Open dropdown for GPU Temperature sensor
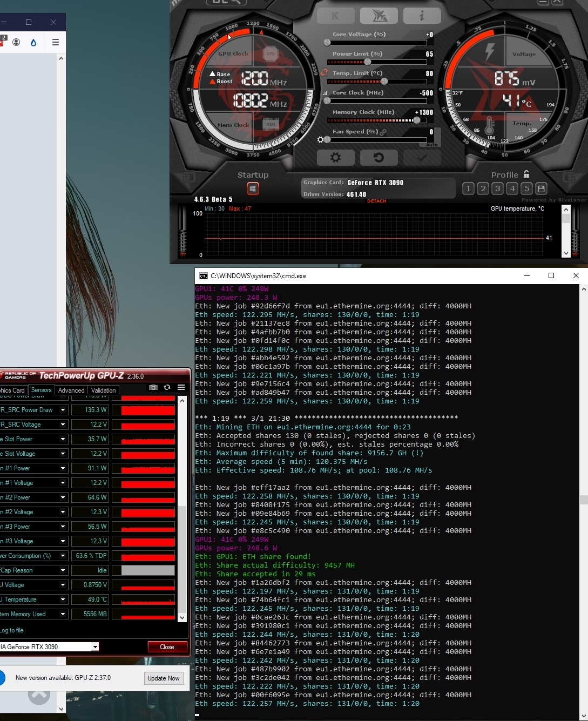Screen dimensions: 588x721 (x=63, y=599)
